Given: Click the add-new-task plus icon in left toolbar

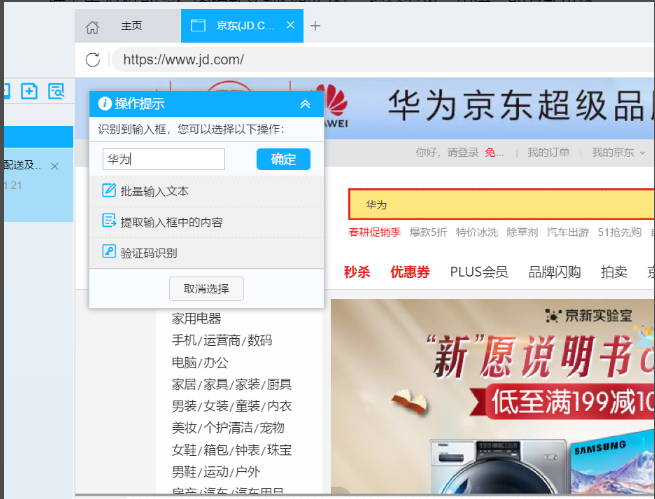Looking at the screenshot, I should click(x=29, y=91).
